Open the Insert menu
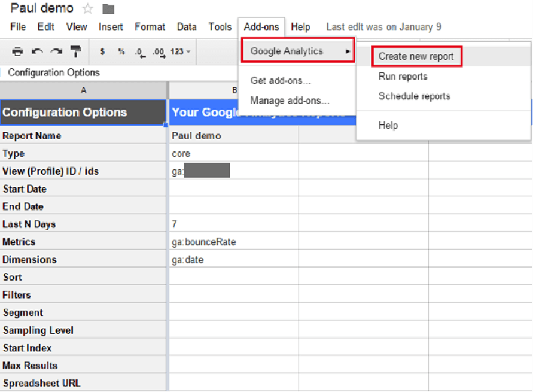533x392 pixels. (x=111, y=26)
